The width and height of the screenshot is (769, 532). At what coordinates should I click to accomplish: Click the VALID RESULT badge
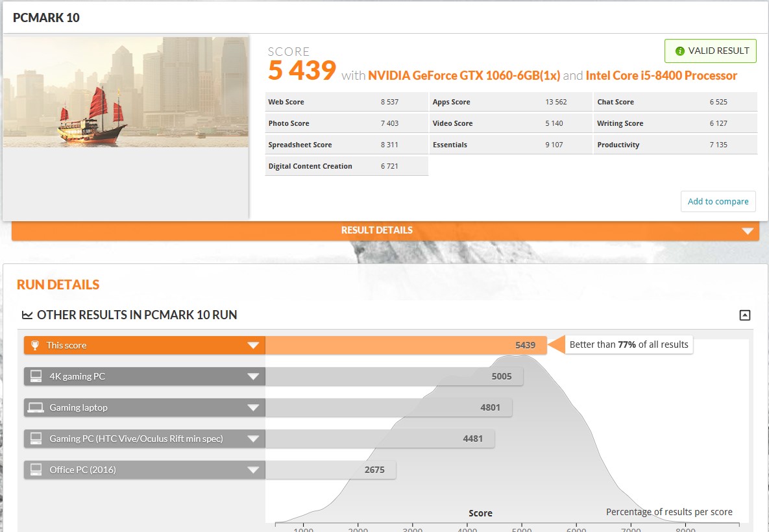[710, 51]
